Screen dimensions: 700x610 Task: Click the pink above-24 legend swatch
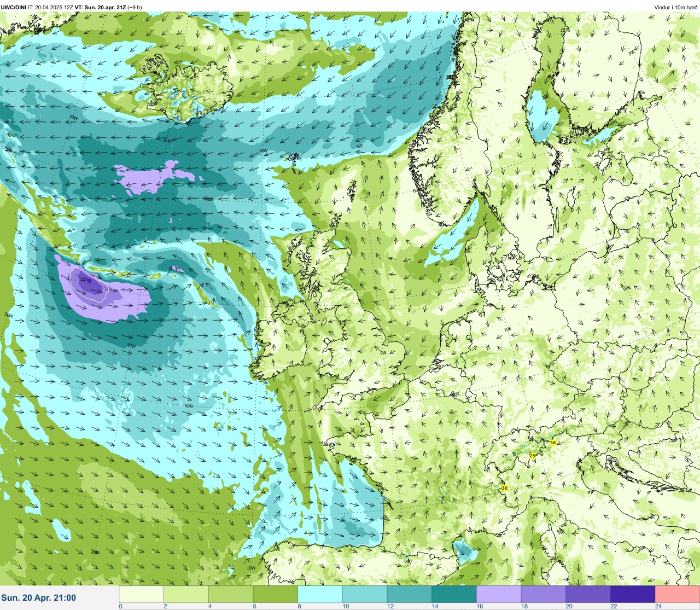coord(678,594)
